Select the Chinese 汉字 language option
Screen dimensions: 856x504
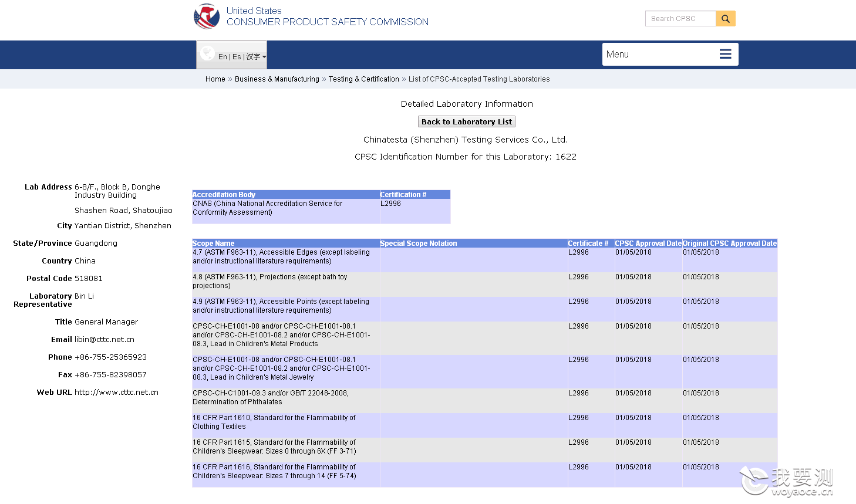(253, 57)
